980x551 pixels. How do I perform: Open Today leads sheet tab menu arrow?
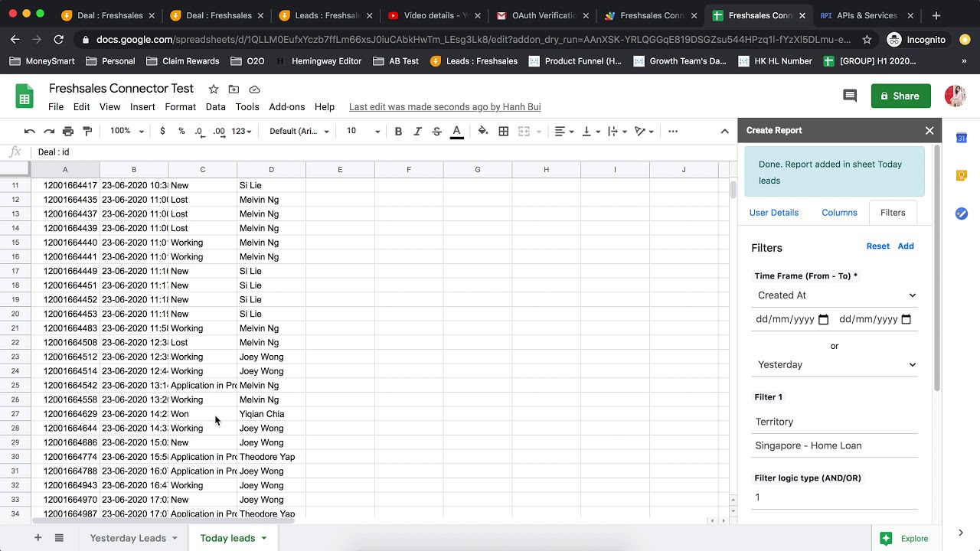264,538
